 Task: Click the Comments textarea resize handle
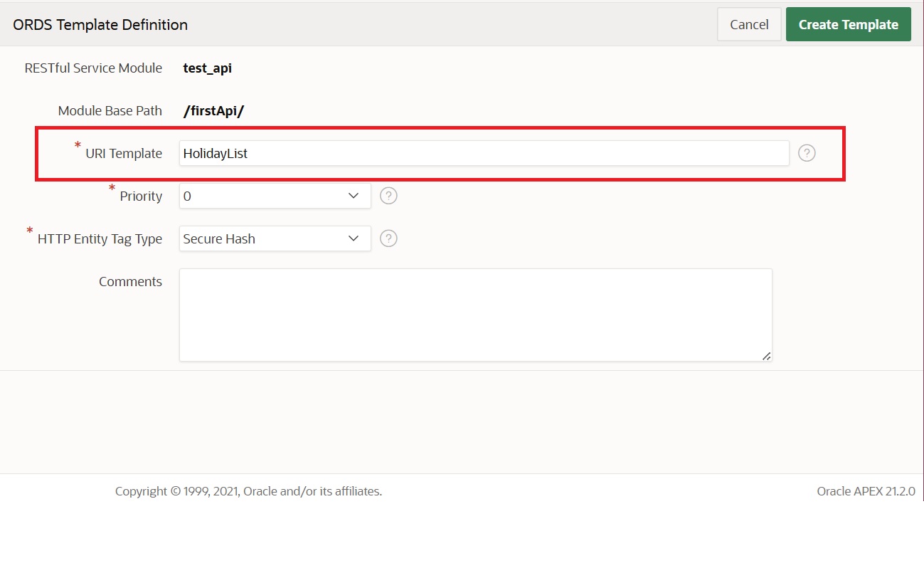click(x=766, y=355)
